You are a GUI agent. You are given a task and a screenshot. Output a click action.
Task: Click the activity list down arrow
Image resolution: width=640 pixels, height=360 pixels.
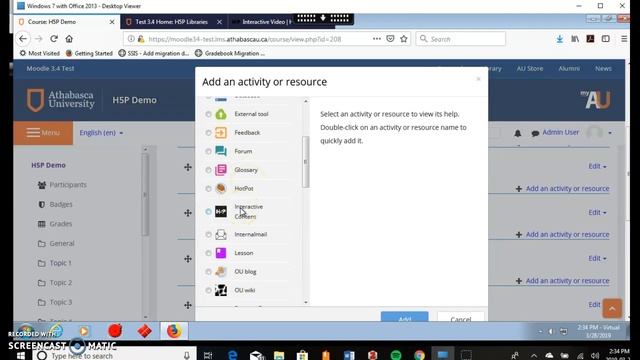coord(306,302)
